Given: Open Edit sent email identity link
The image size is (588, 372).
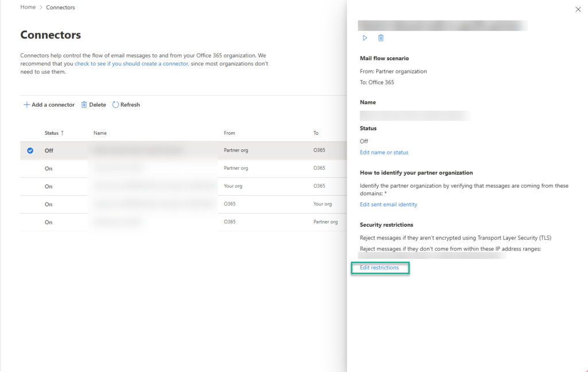Looking at the screenshot, I should point(389,204).
